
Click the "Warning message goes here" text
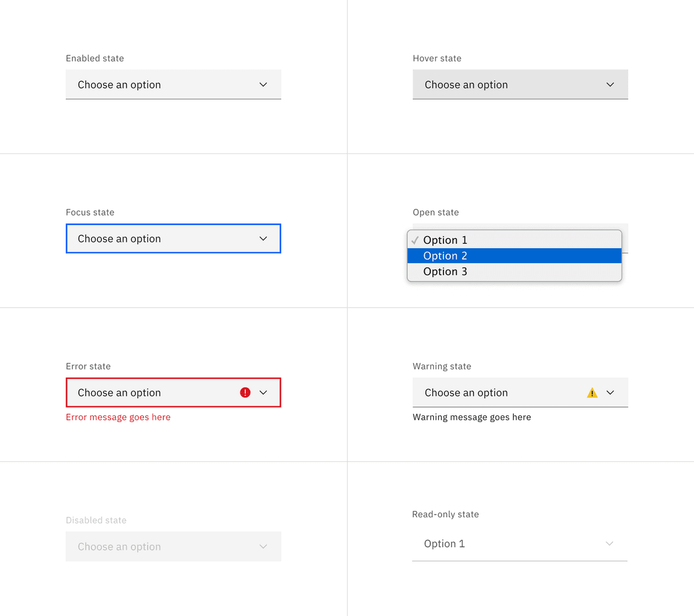click(472, 417)
